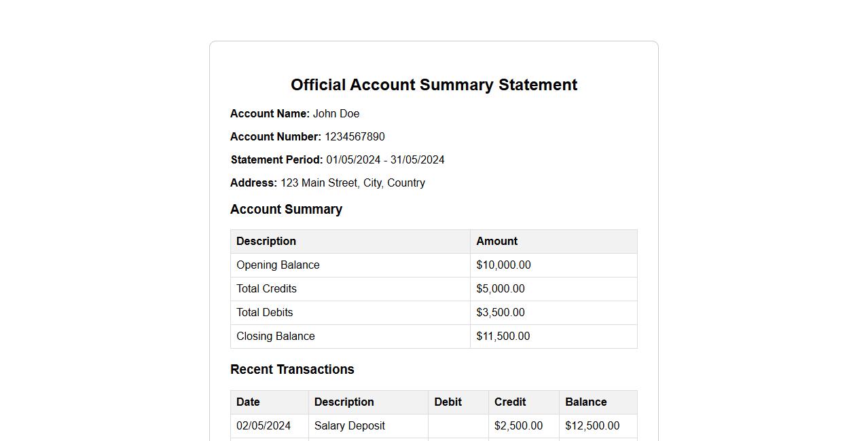
Task: Click the $3,500.00 total debits amount
Action: point(501,313)
